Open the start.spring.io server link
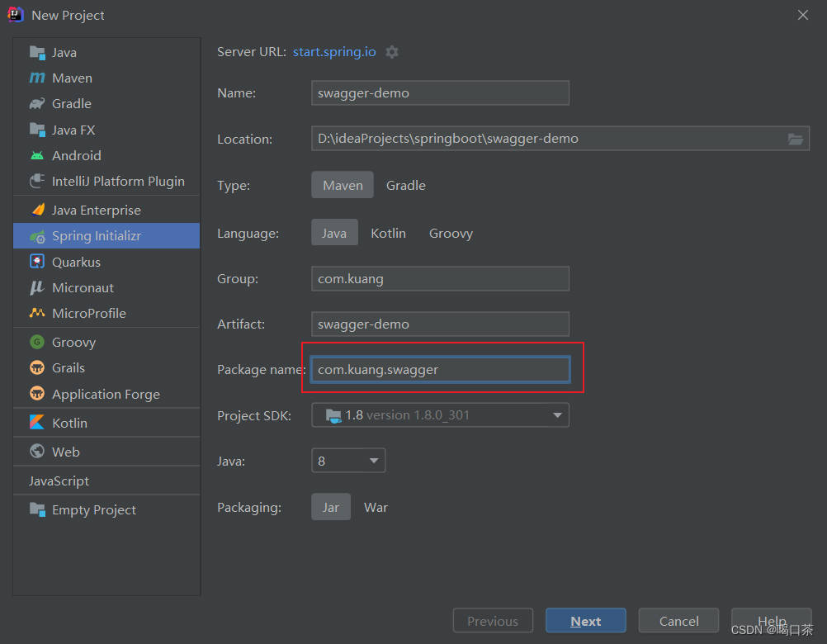Image resolution: width=827 pixels, height=644 pixels. (x=334, y=52)
